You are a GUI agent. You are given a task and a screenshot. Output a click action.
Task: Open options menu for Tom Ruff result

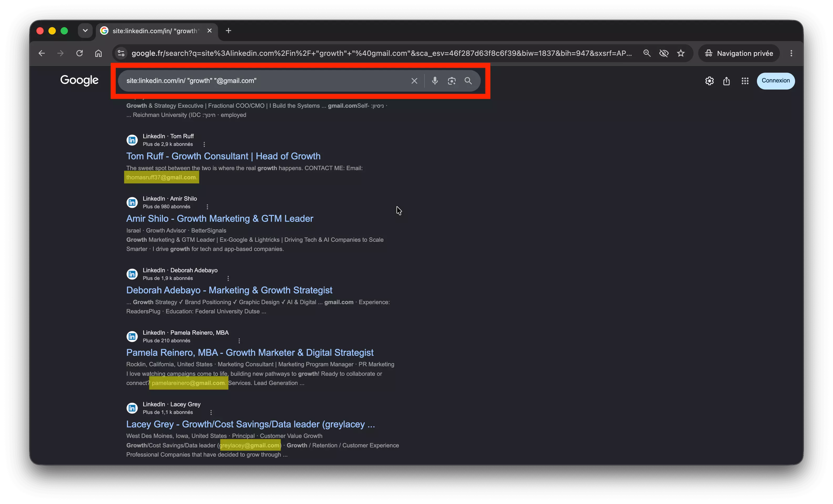pyautogui.click(x=204, y=144)
